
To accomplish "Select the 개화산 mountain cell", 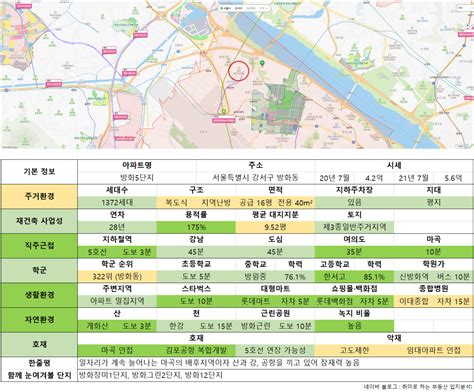I will tap(97, 326).
